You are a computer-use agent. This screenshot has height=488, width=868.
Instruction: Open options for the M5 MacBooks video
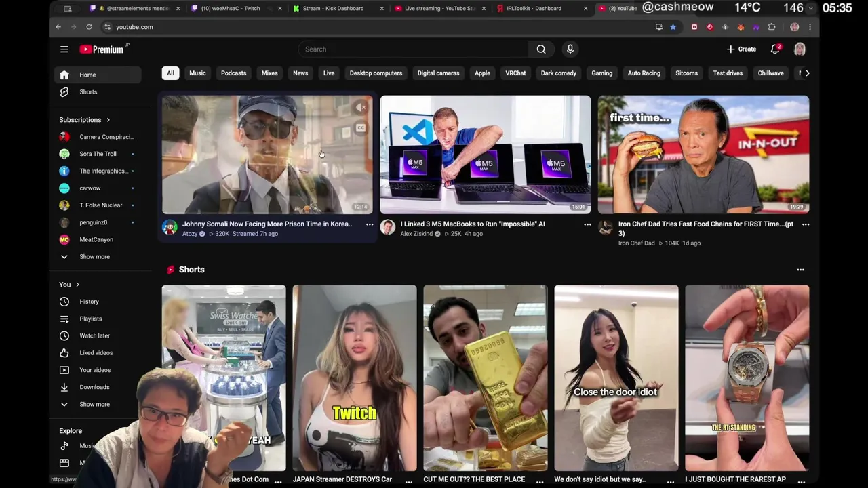coord(587,224)
